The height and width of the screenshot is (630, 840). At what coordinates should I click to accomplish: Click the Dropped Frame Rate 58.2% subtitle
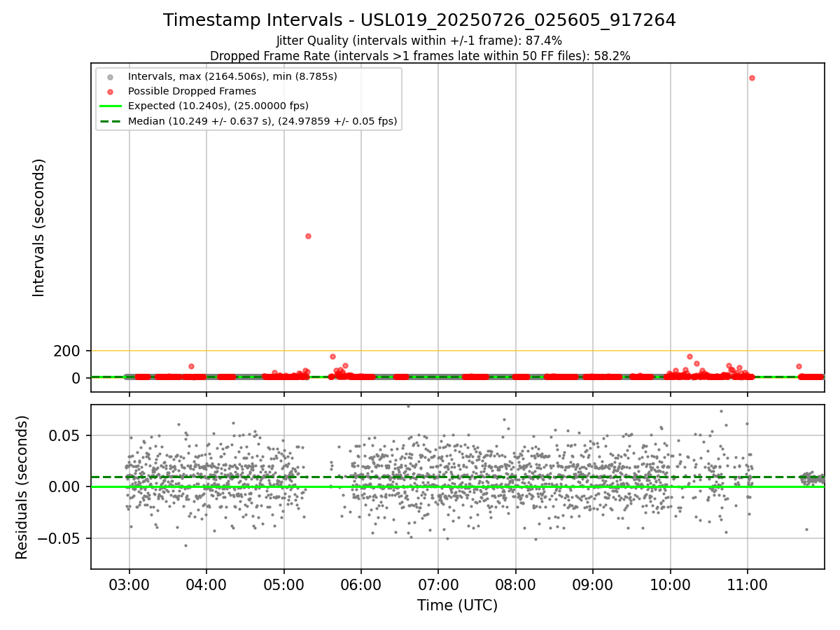420,56
